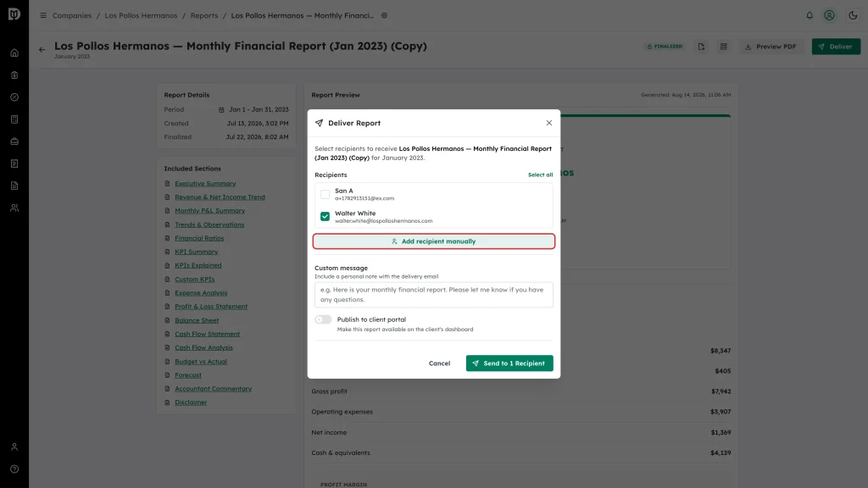Screen dimensions: 868x488
Task: Go back with the left arrow
Action: pos(42,50)
